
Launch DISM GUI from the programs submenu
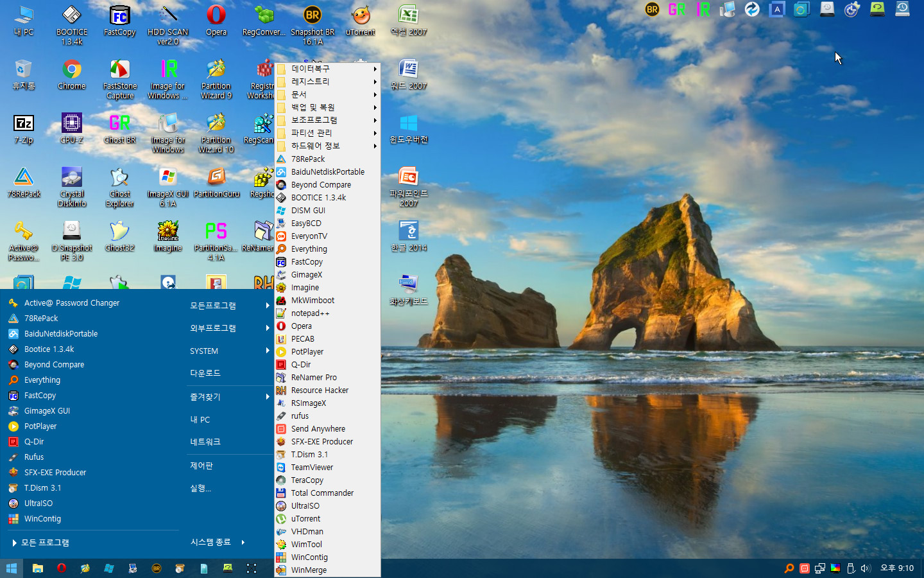point(327,210)
